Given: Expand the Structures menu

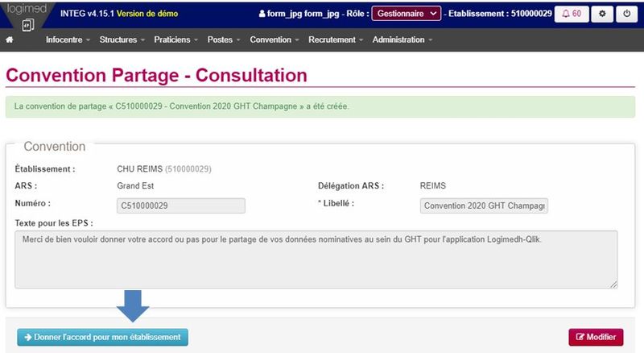Looking at the screenshot, I should point(122,40).
